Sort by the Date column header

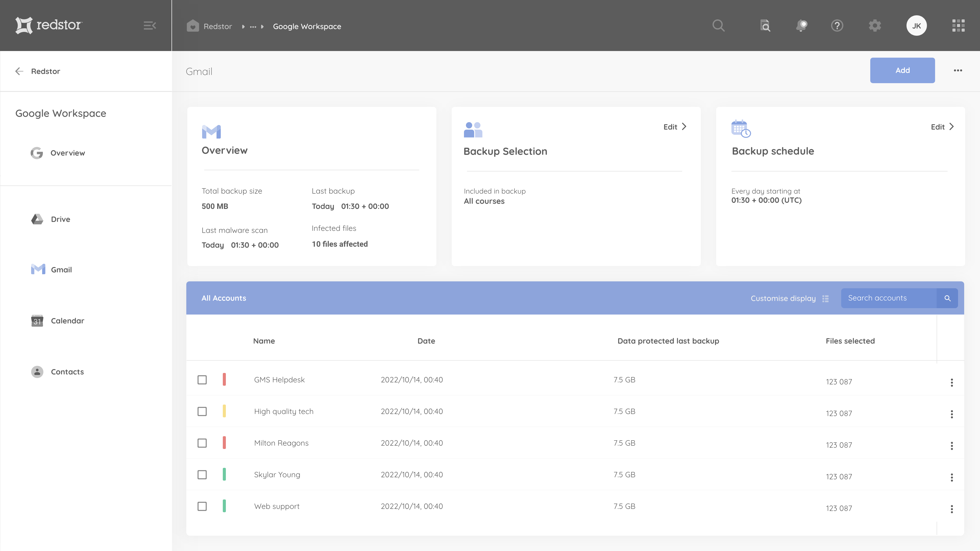click(x=426, y=341)
